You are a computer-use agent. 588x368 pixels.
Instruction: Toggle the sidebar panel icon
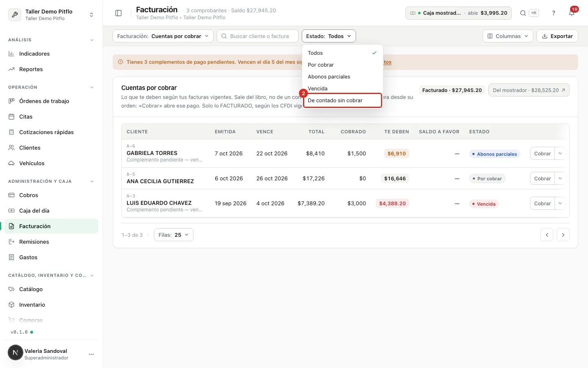pos(118,13)
